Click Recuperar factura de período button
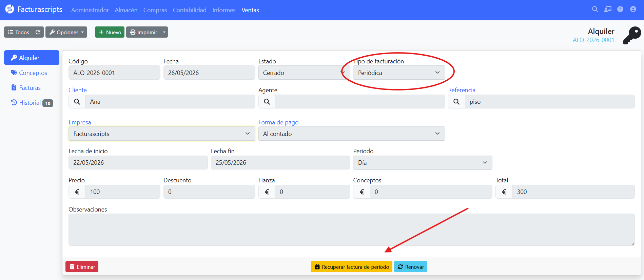The width and height of the screenshot is (644, 280). click(x=351, y=267)
